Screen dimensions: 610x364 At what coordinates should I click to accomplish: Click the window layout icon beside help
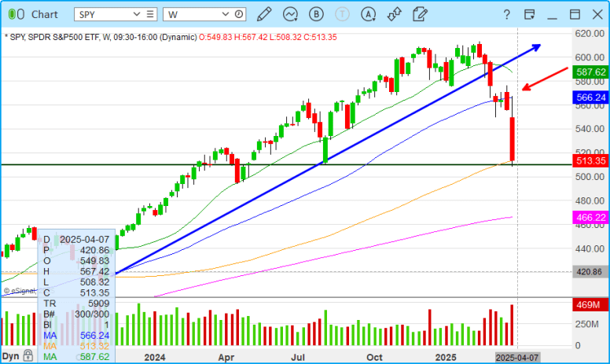[531, 14]
